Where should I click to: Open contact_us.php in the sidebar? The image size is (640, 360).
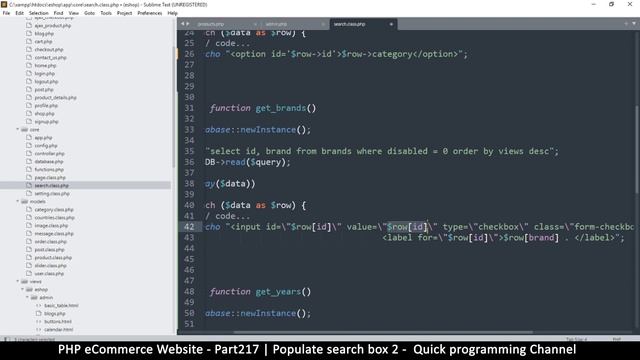click(51, 58)
